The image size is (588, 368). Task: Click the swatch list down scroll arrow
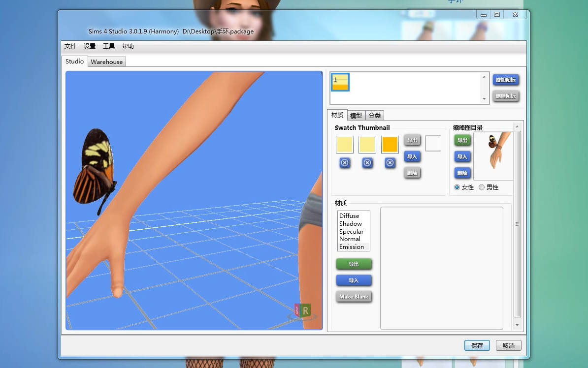click(484, 99)
